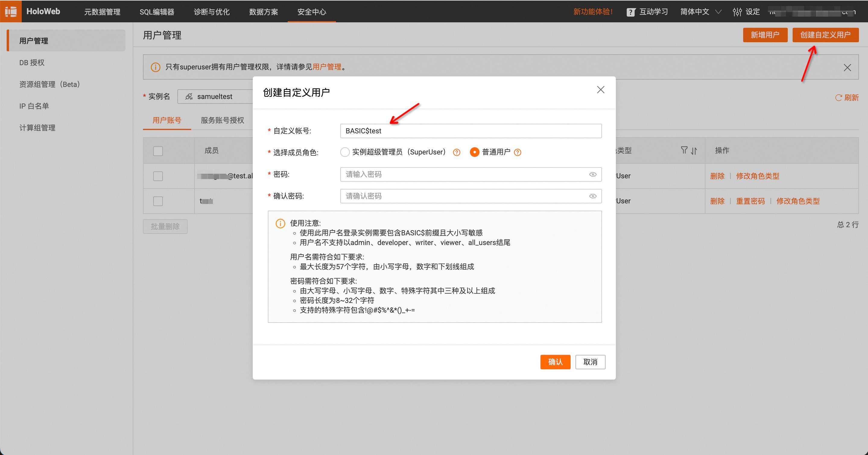Click the 创建自定义用户 button

coord(825,35)
